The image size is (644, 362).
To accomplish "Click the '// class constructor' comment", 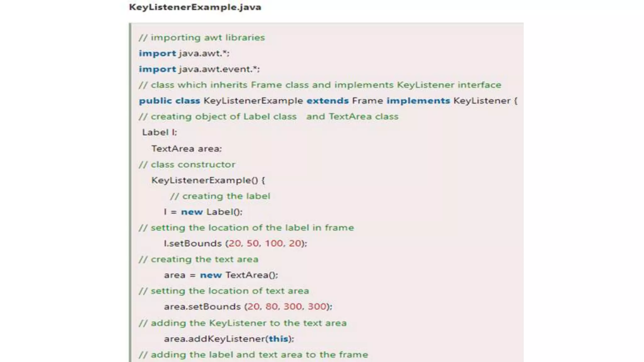I will [x=187, y=165].
